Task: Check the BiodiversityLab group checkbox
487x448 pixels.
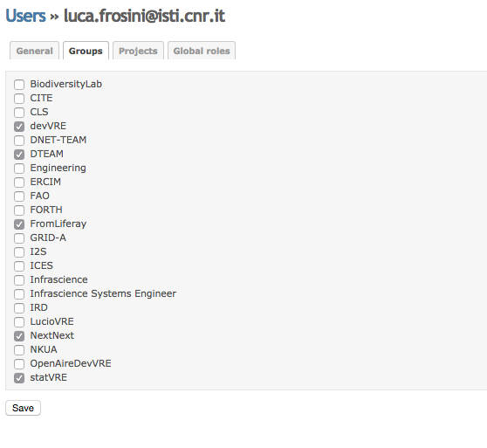Action: pos(19,84)
